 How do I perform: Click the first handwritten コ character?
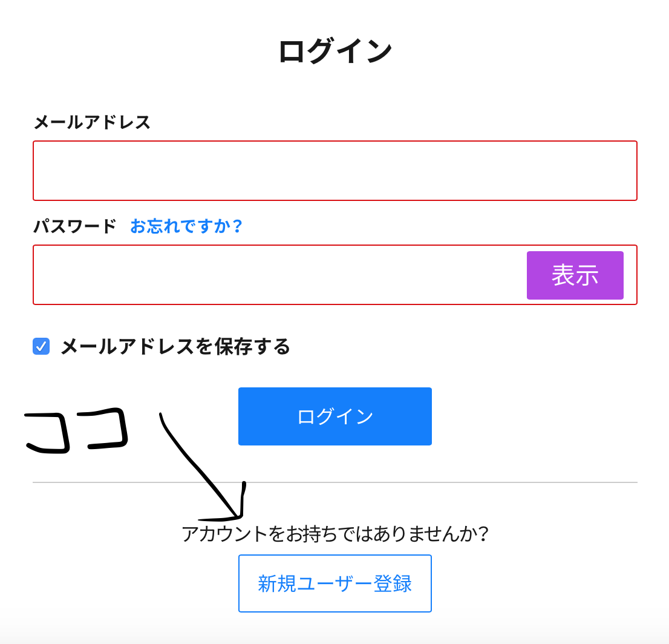point(48,433)
